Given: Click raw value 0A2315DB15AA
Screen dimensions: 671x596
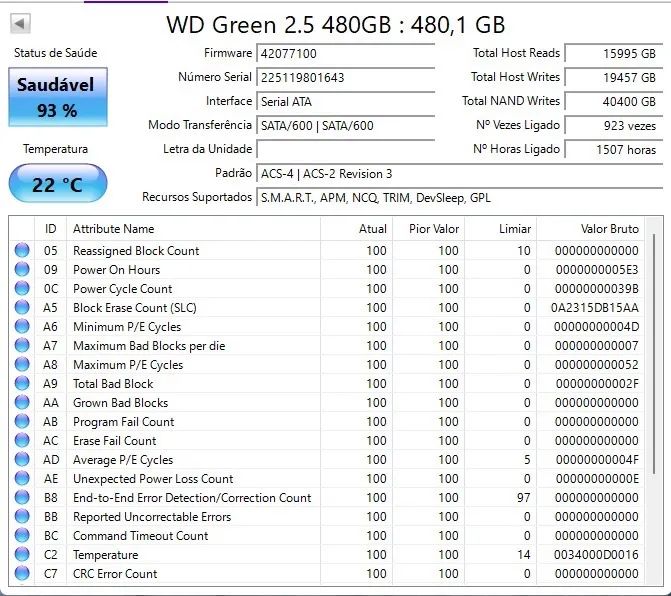Looking at the screenshot, I should tap(595, 308).
